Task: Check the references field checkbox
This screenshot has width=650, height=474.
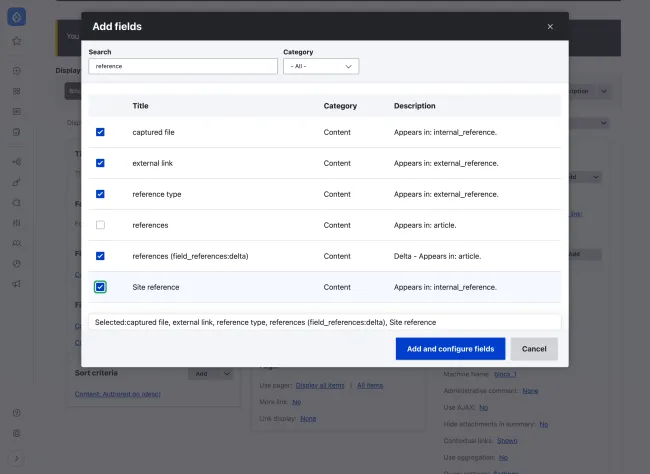Action: pyautogui.click(x=100, y=225)
